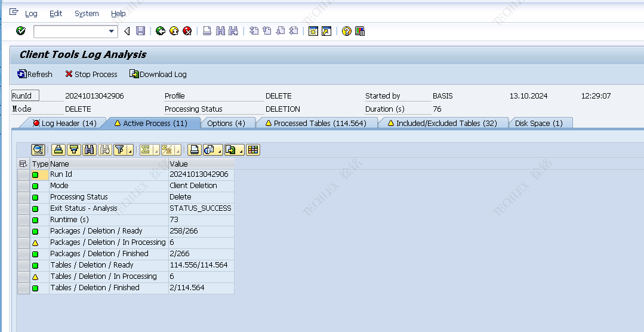The image size is (644, 332).
Task: Open the Set Filter dropdown arrow
Action: pos(130,151)
